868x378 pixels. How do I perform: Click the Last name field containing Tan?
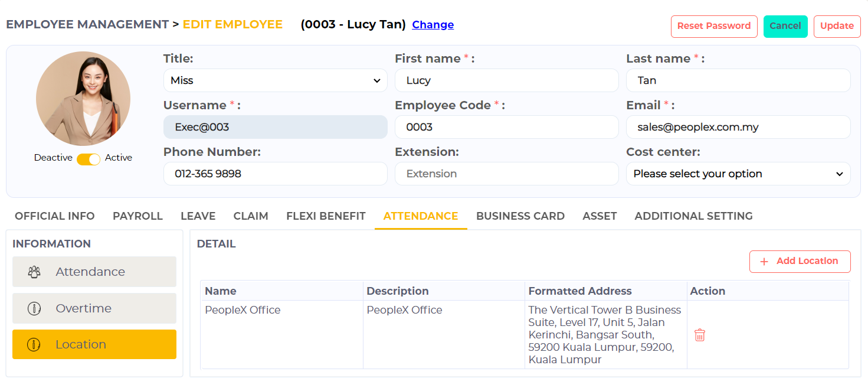pos(738,80)
